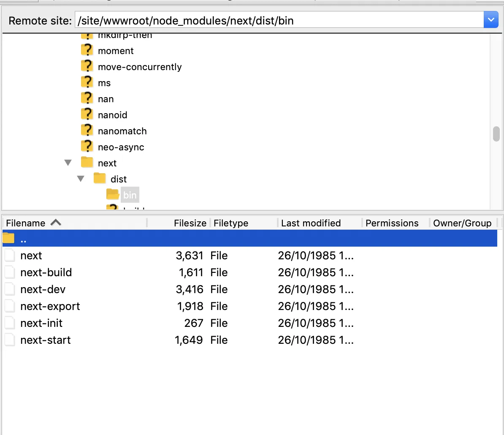Sort by the Filesize column header
The image size is (504, 435).
tap(179, 223)
